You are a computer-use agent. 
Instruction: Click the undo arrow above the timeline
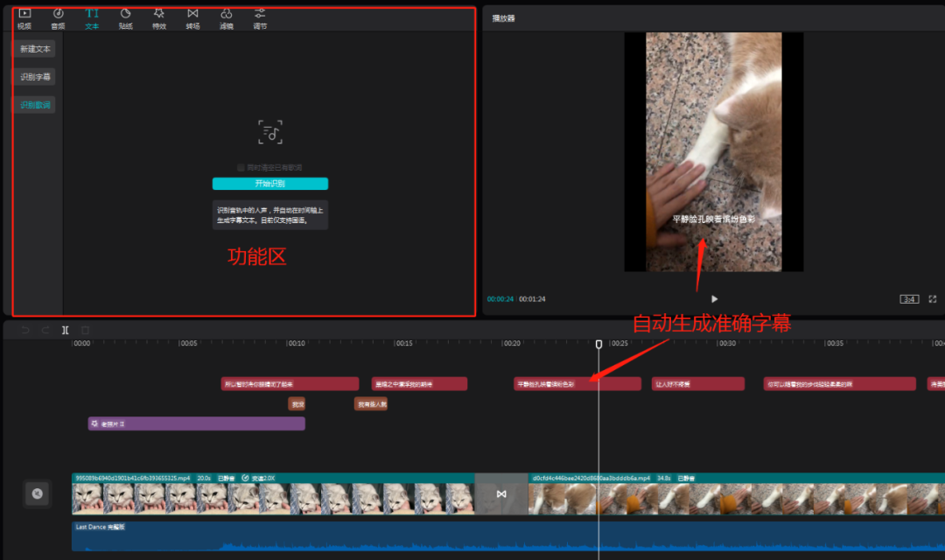24,330
